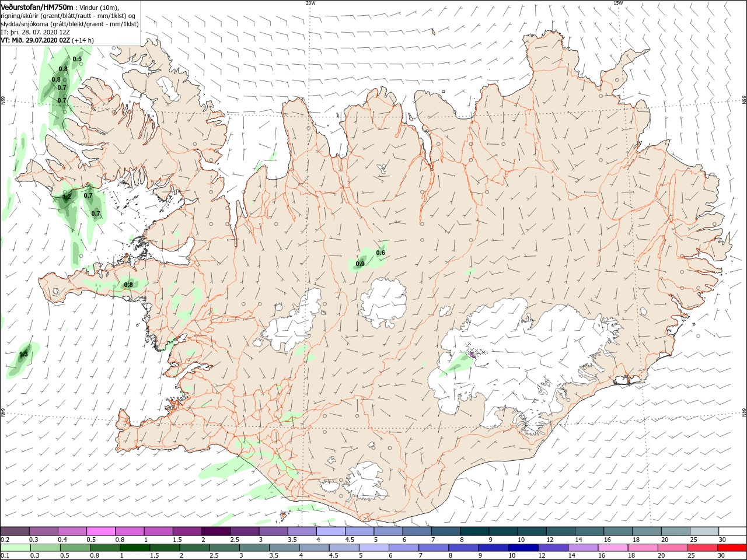Click the 1.3 rainfall value off the west coast
Image resolution: width=747 pixels, height=560 pixels.
coord(23,354)
